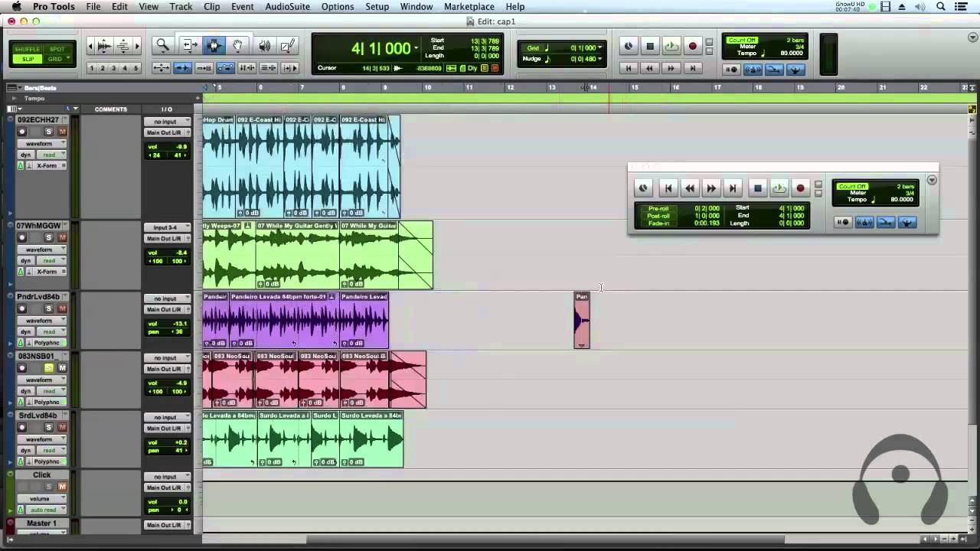Open Main Out L/R output selector on SrdLvd84b
This screenshot has width=980, height=551.
pos(167,429)
